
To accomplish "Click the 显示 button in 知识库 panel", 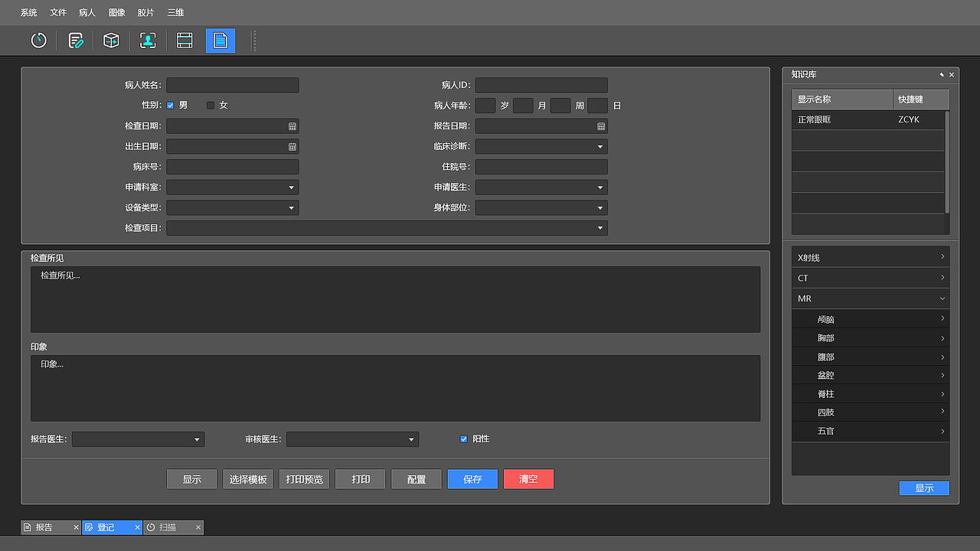I will coord(924,488).
